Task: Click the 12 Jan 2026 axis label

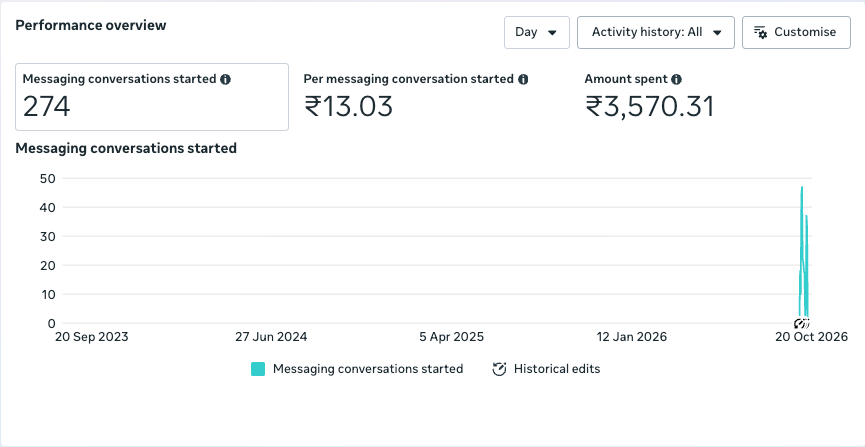Action: click(631, 337)
